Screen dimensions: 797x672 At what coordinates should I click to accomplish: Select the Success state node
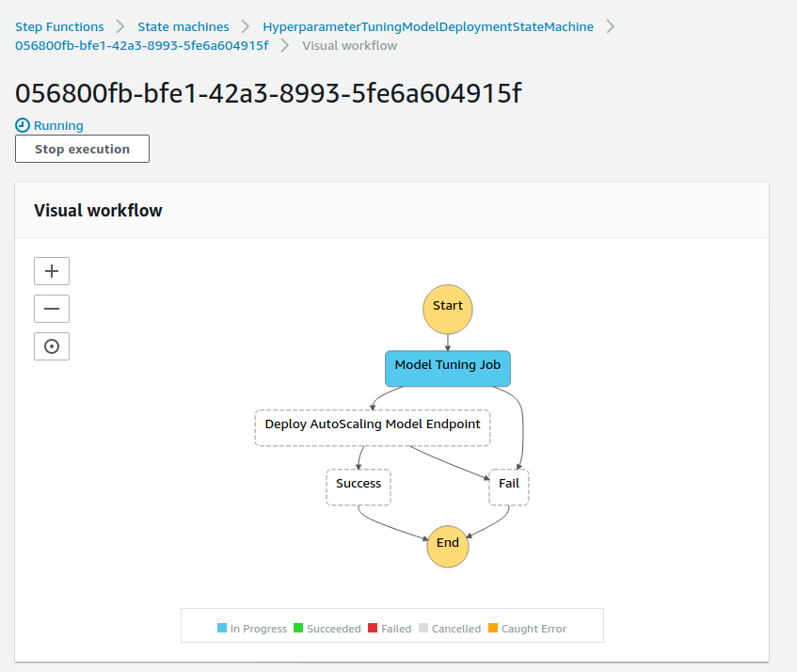click(x=359, y=487)
